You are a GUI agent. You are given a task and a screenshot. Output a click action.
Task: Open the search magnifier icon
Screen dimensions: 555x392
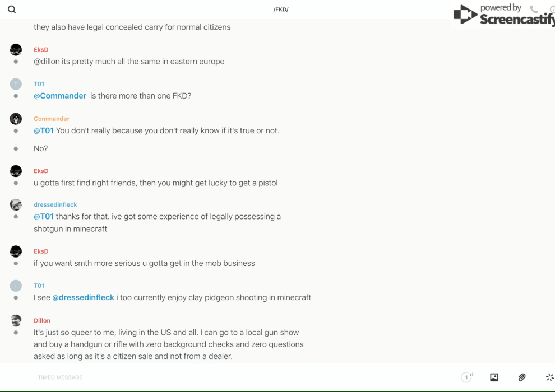click(12, 10)
